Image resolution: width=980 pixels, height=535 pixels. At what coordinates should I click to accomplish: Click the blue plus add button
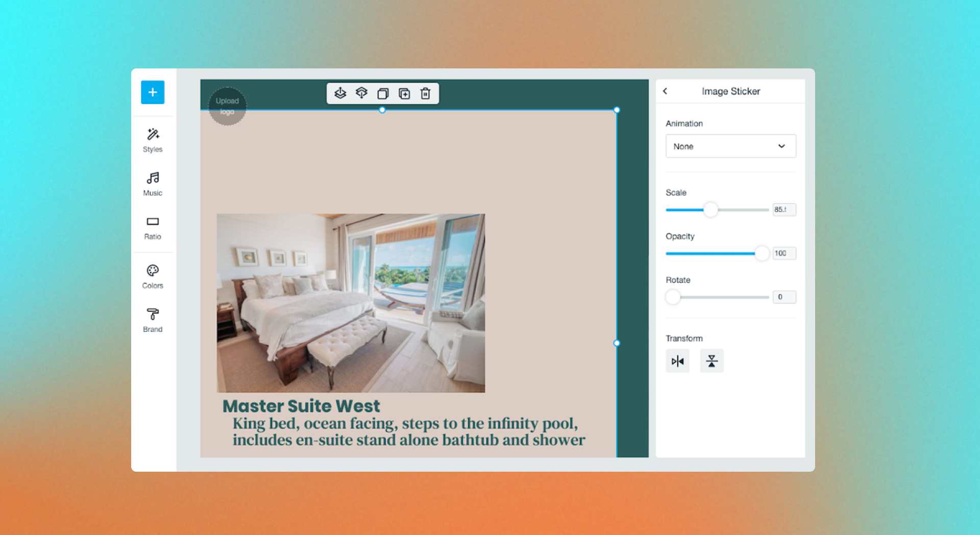153,92
